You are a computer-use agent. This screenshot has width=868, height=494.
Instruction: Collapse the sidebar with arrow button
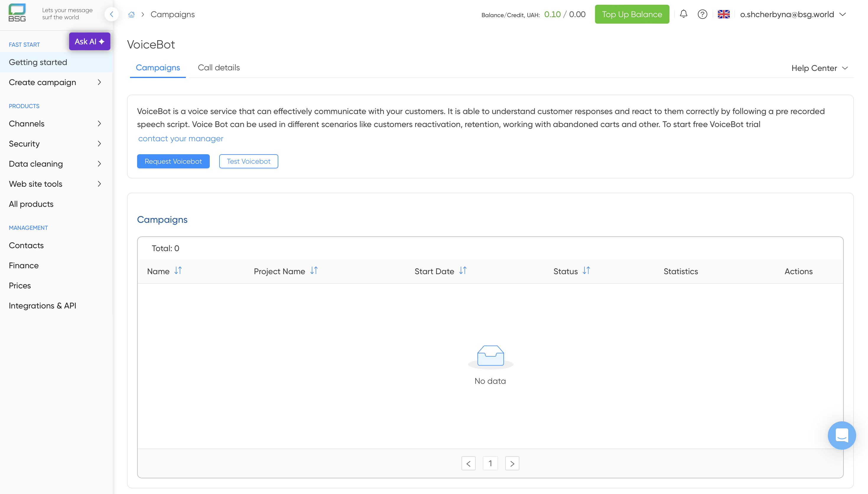pos(112,14)
